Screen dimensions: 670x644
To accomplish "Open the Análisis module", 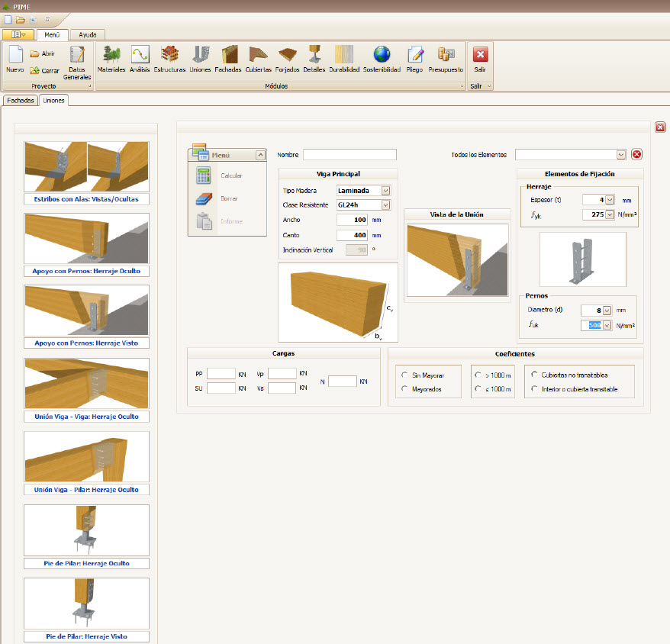I will coord(140,59).
